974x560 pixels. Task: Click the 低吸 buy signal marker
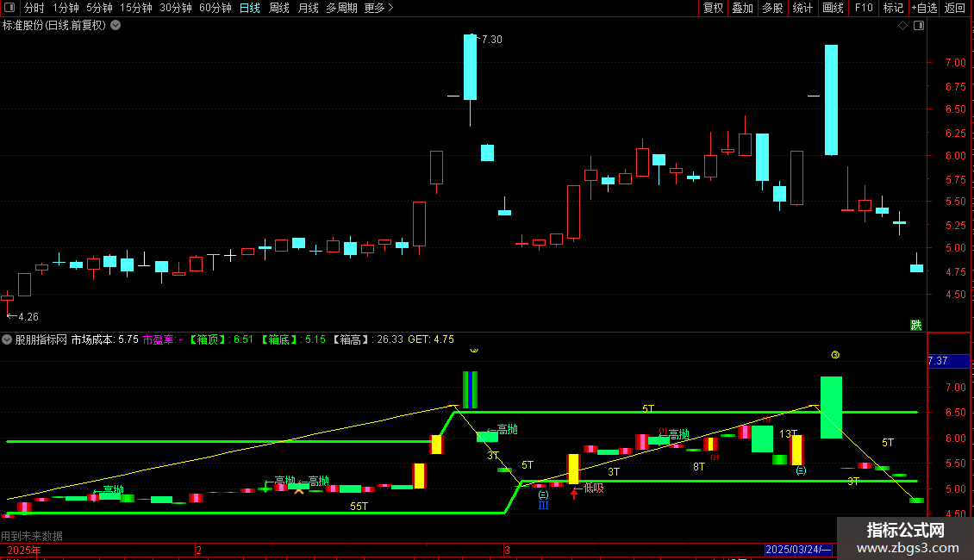pyautogui.click(x=594, y=488)
